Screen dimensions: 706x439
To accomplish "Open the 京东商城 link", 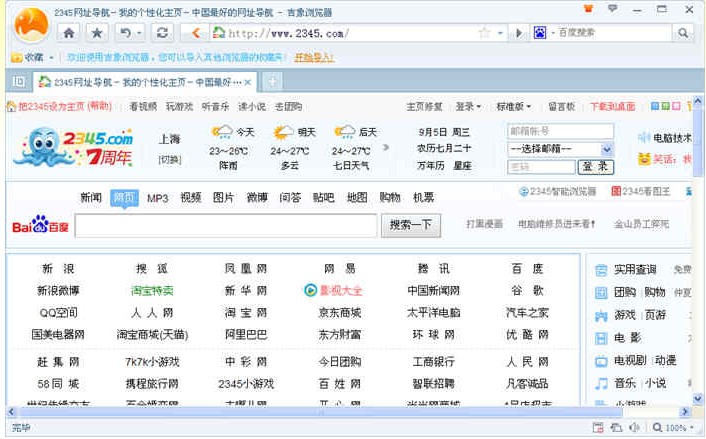I will click(x=340, y=313).
